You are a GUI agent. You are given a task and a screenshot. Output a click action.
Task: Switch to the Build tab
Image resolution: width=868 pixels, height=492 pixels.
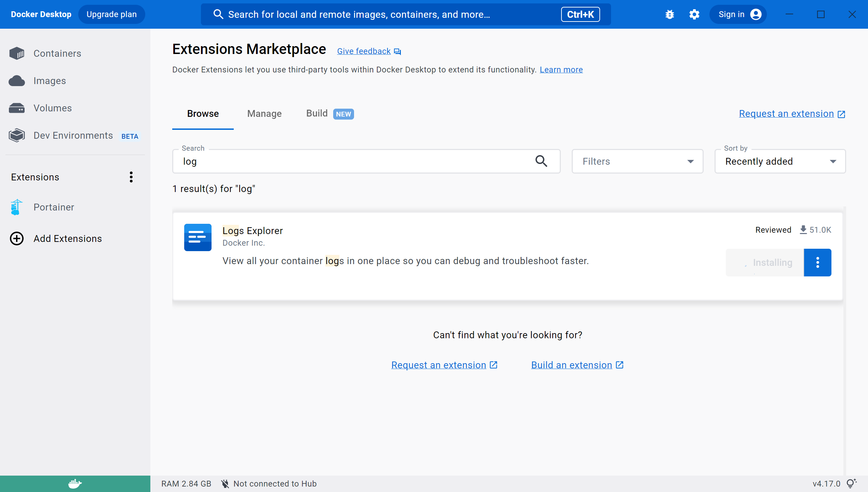pyautogui.click(x=317, y=113)
